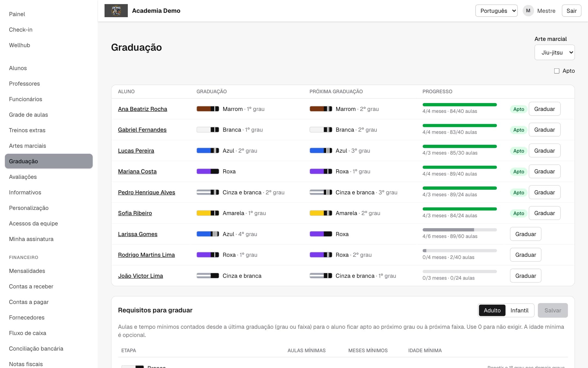Click Rodrigo Martins Lima's current purple belt icon
The height and width of the screenshot is (368, 588).
pos(208,255)
